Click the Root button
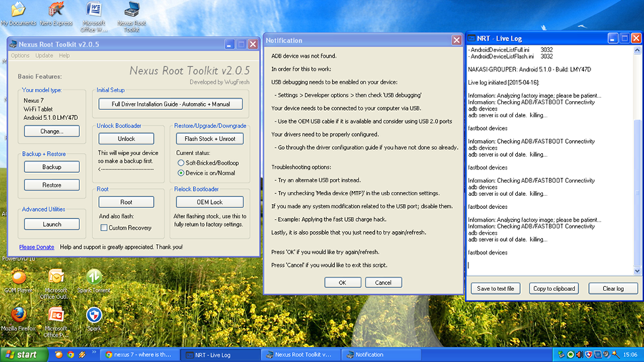 click(126, 202)
